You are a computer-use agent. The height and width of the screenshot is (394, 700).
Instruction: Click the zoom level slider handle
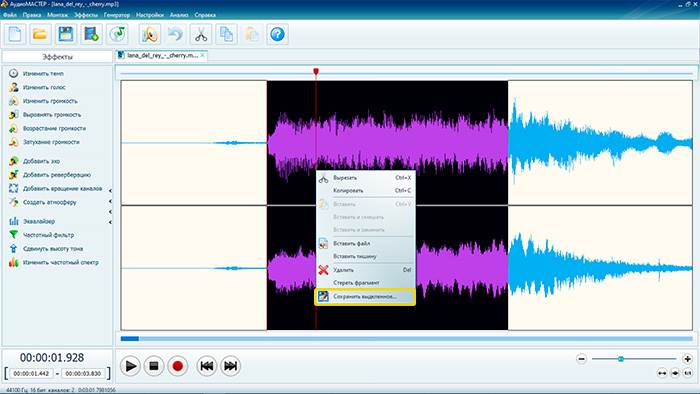point(621,359)
